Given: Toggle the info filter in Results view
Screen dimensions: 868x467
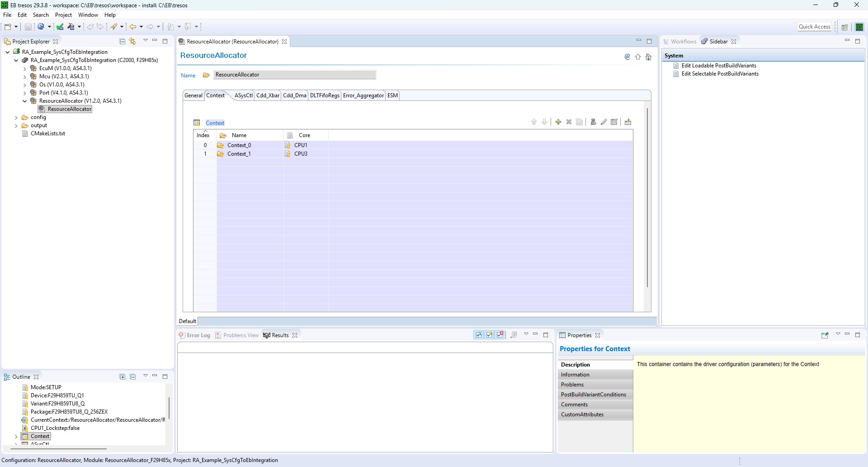Looking at the screenshot, I should pyautogui.click(x=479, y=335).
